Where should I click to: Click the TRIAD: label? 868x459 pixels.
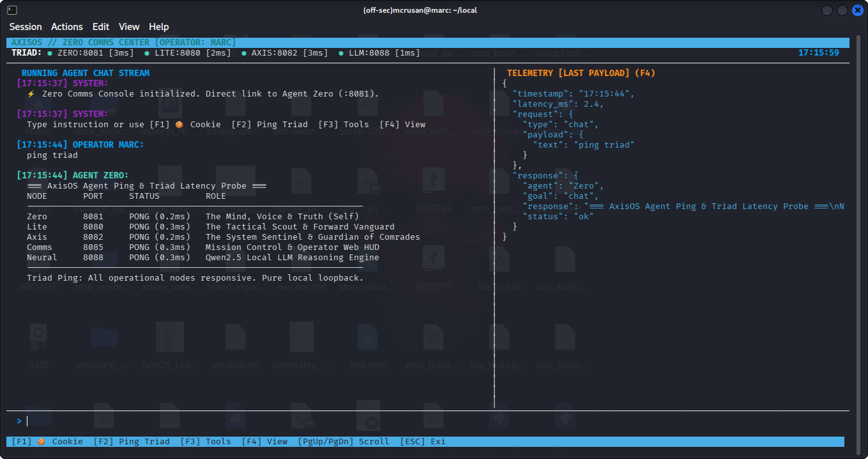click(27, 53)
